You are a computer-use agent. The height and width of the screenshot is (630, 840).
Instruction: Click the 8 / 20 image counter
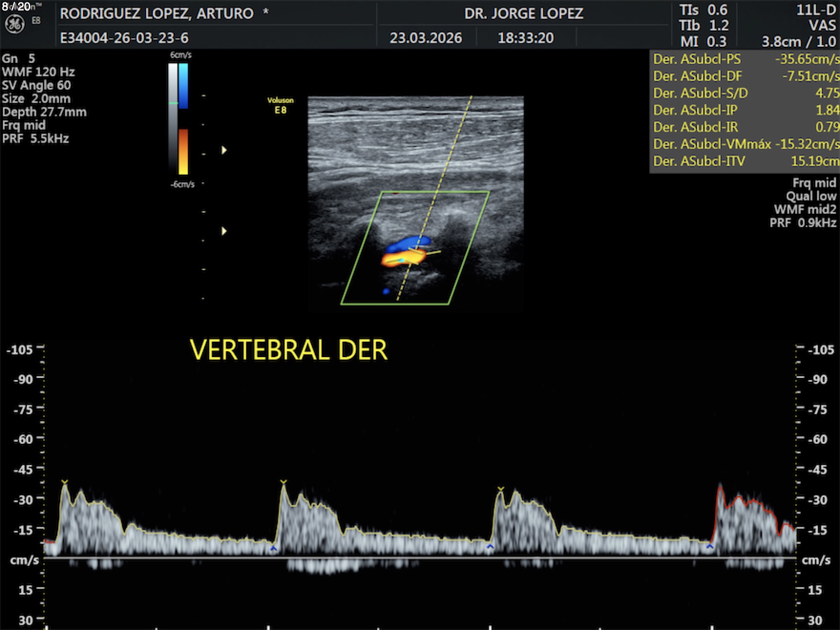(16, 7)
